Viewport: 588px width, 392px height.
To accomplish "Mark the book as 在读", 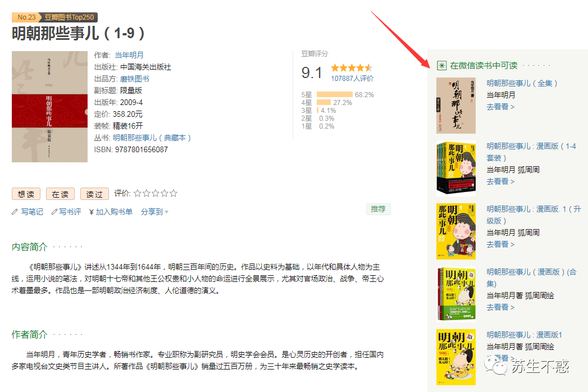I will (x=61, y=194).
